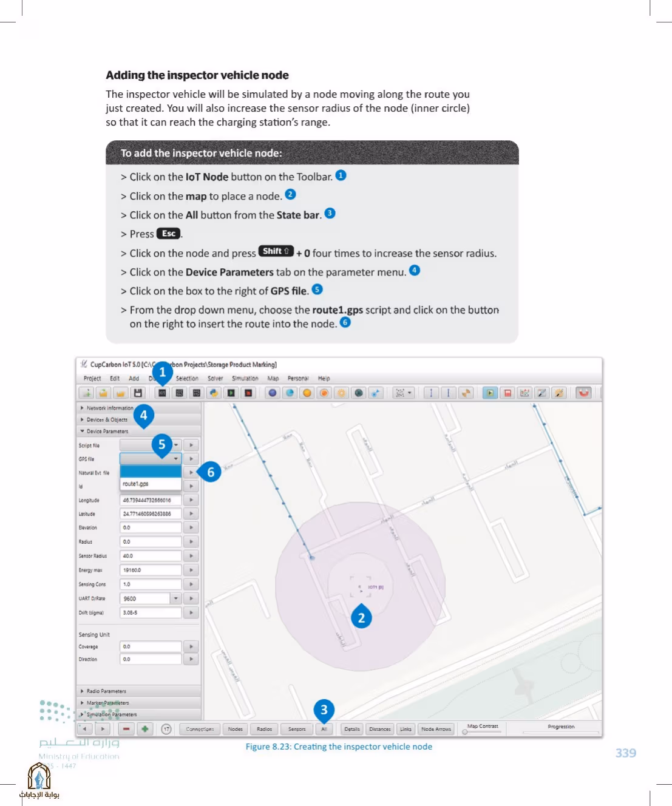Click the chart/graph icon in toolbar
The height and width of the screenshot is (806, 672).
pyautogui.click(x=524, y=393)
